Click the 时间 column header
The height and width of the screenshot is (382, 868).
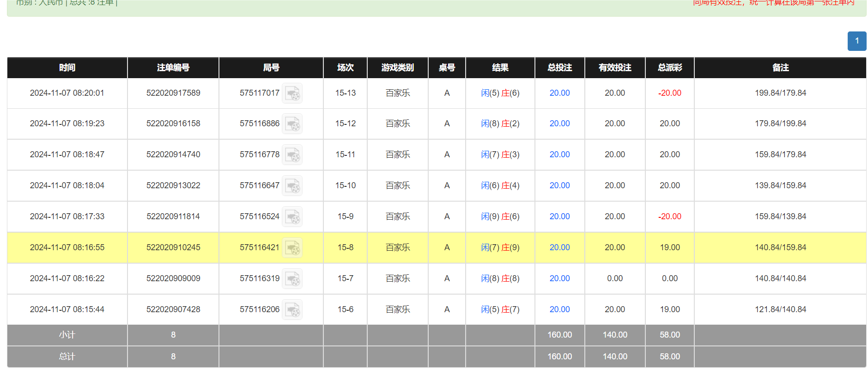(67, 68)
